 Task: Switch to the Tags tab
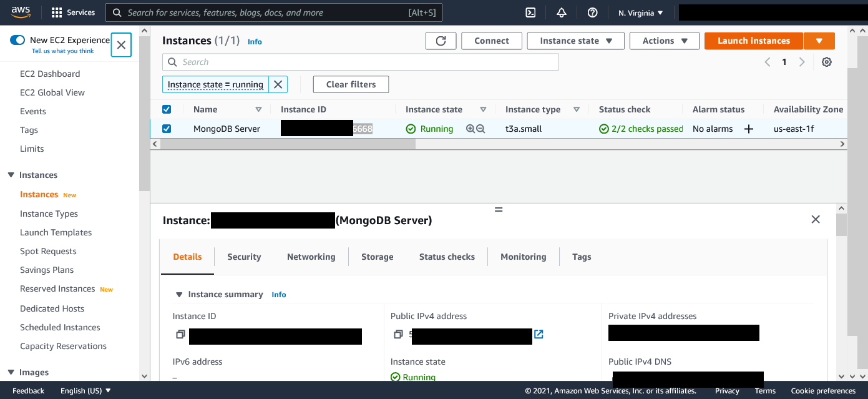click(x=582, y=257)
